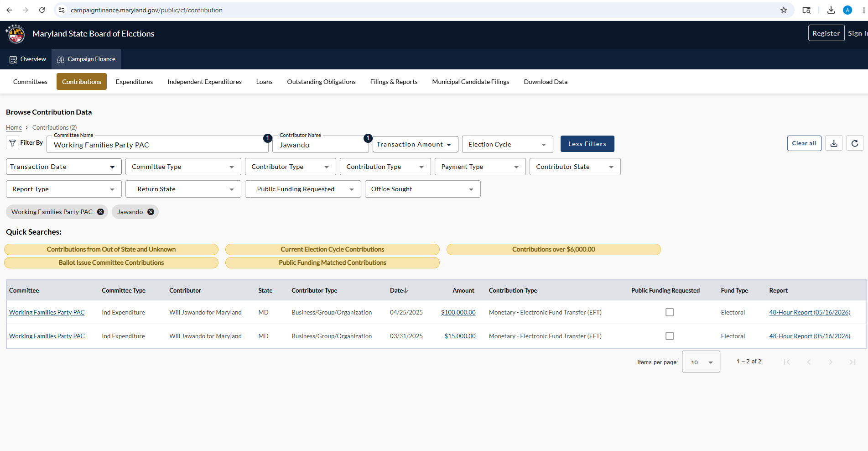This screenshot has width=868, height=451.
Task: Run Ballot Issue Committee Contributions search
Action: click(x=111, y=262)
